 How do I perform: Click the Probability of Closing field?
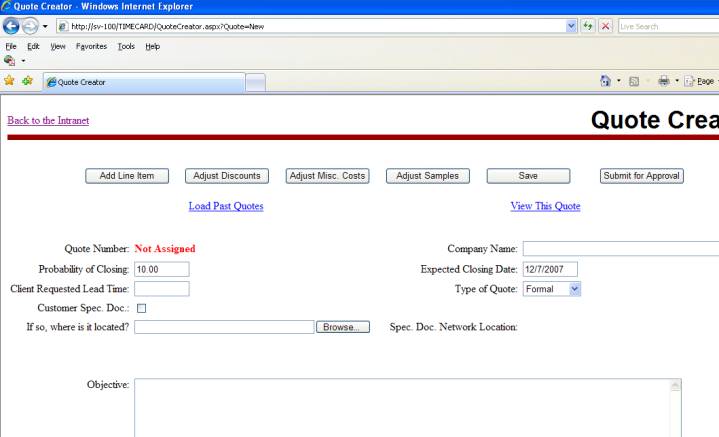161,269
